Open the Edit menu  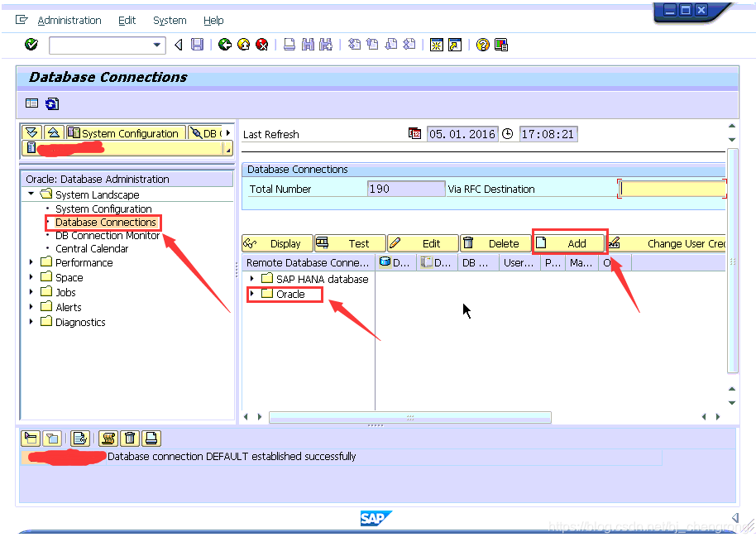127,20
